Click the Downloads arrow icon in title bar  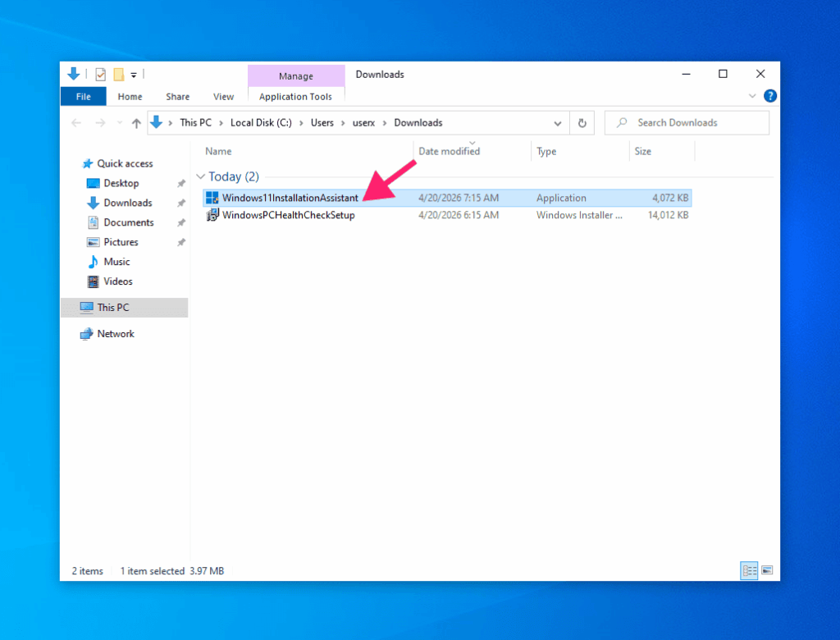point(74,74)
